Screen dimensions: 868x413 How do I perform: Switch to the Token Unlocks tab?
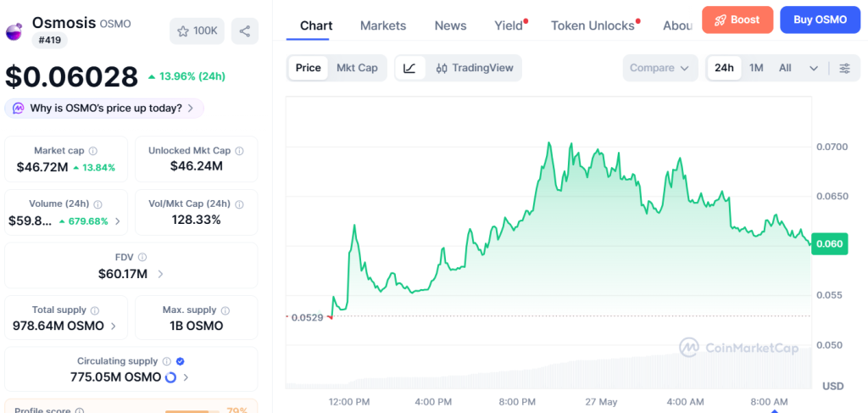pyautogui.click(x=593, y=25)
